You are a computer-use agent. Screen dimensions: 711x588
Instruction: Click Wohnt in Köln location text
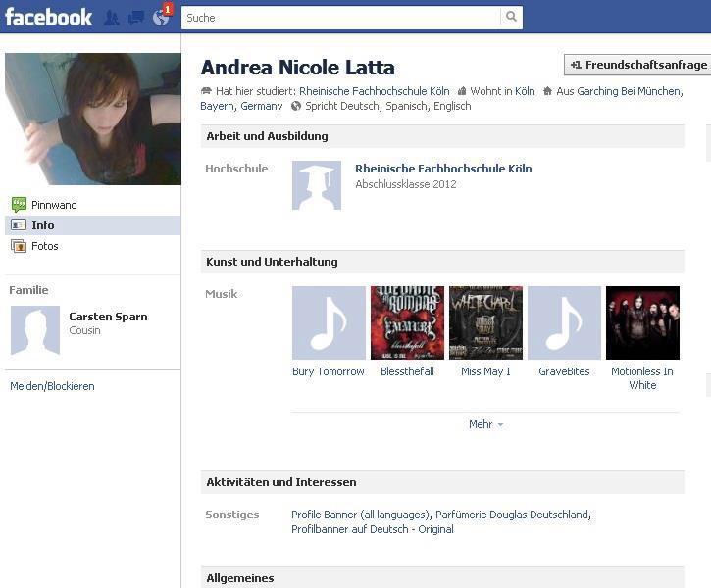pos(502,91)
